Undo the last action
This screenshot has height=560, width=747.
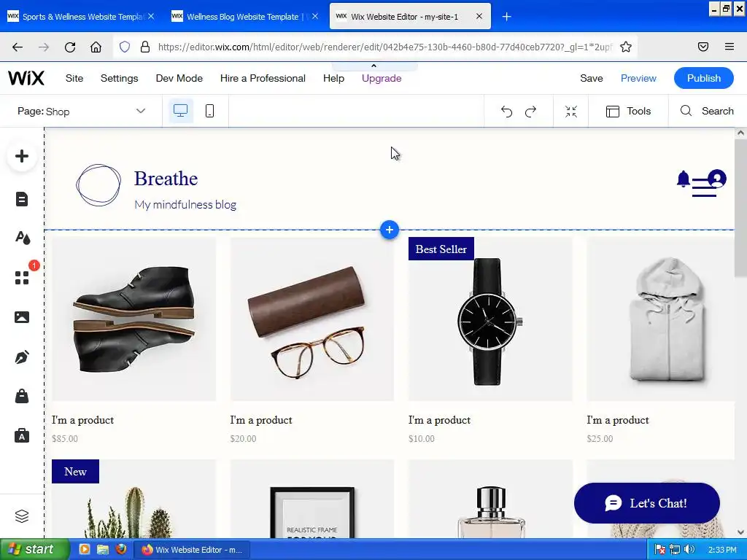click(x=506, y=112)
